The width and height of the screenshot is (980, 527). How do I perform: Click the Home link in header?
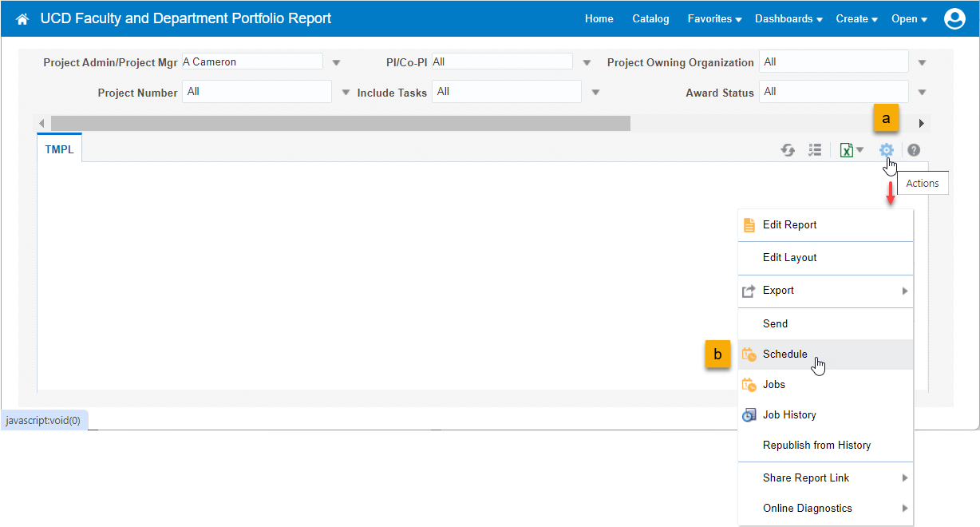tap(599, 19)
